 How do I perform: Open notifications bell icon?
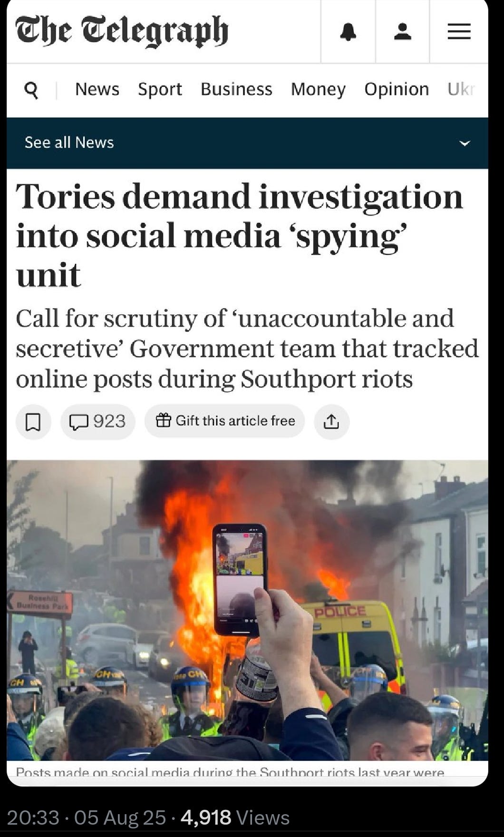pos(348,31)
